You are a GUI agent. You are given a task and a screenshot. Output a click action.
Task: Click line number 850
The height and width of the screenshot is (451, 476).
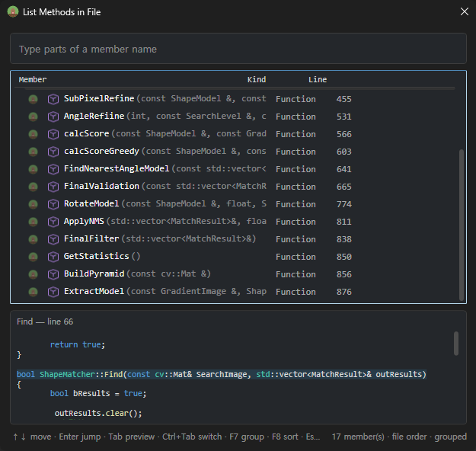point(343,257)
